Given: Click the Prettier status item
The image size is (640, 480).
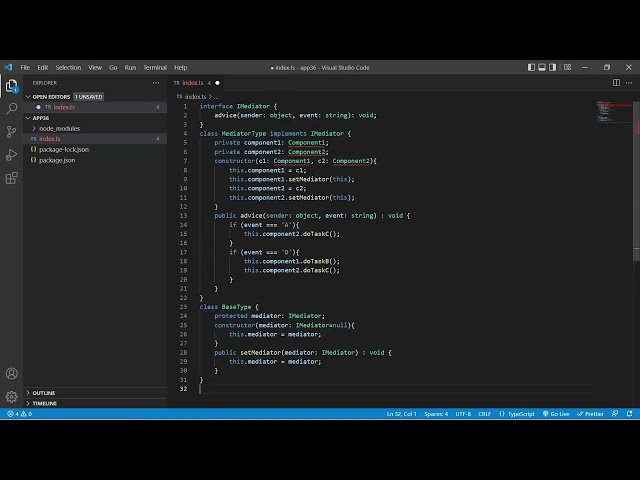Looking at the screenshot, I should tap(590, 414).
